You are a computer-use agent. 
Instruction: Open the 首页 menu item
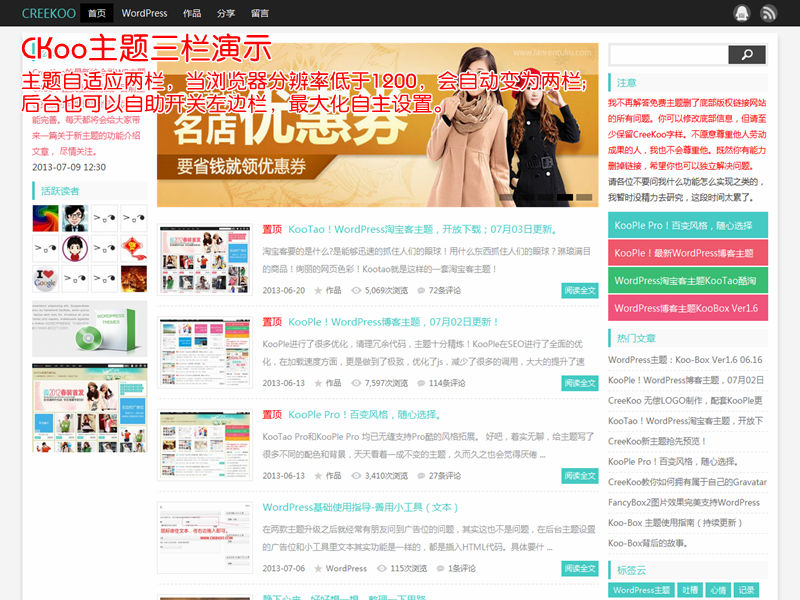click(97, 13)
